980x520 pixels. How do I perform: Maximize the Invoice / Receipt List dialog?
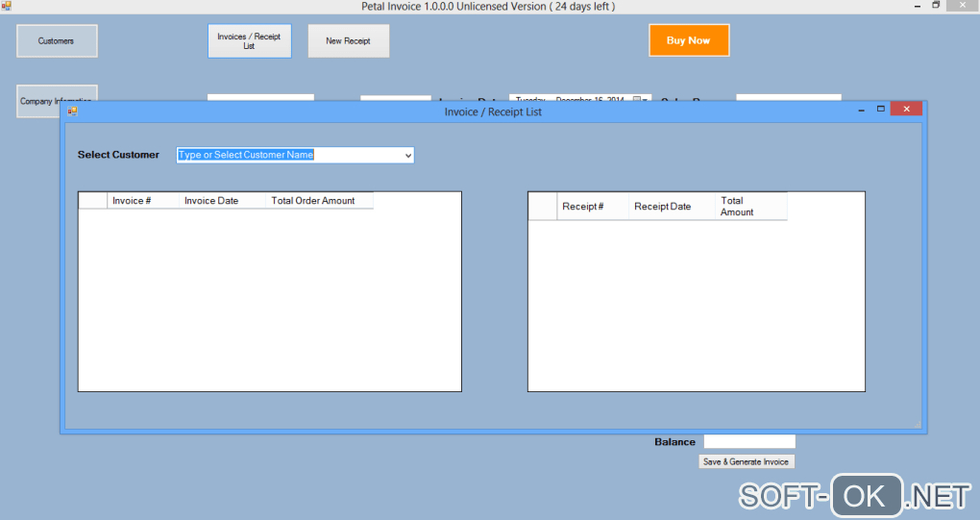click(881, 109)
